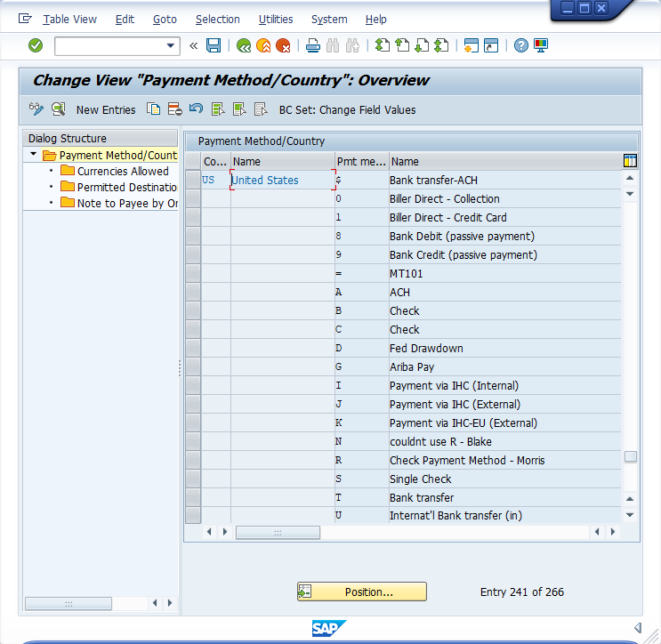
Task: Open table settings icon above scrollbar
Action: (x=630, y=161)
